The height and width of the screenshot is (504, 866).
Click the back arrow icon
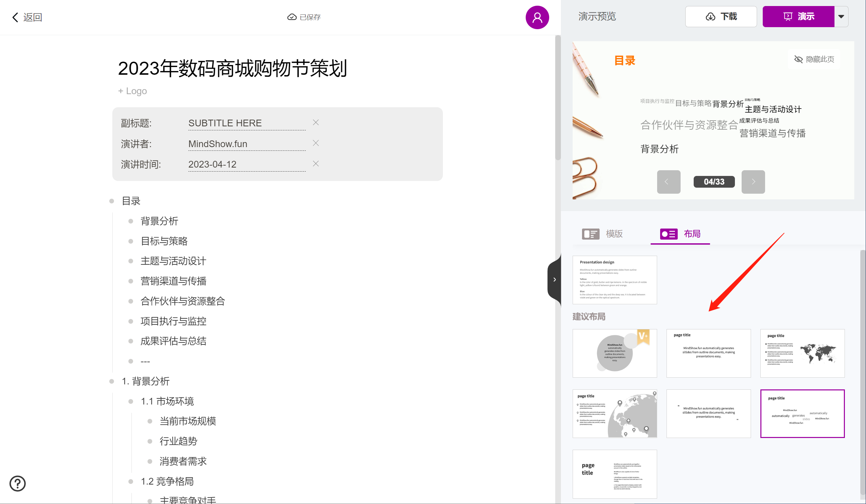pos(15,17)
